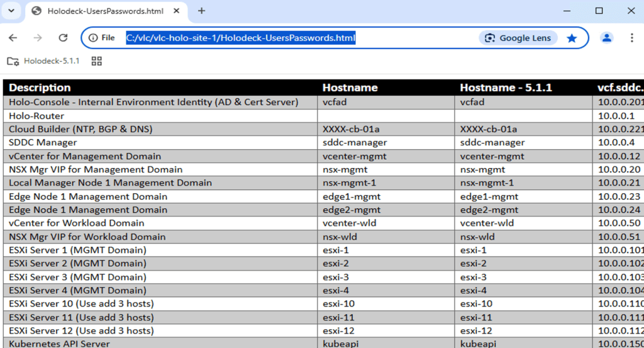
Task: Maximize the browser window
Action: [x=599, y=11]
